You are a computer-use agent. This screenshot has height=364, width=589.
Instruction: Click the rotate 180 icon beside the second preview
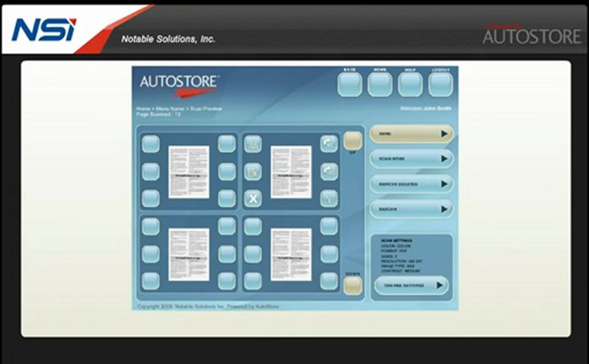click(x=329, y=171)
